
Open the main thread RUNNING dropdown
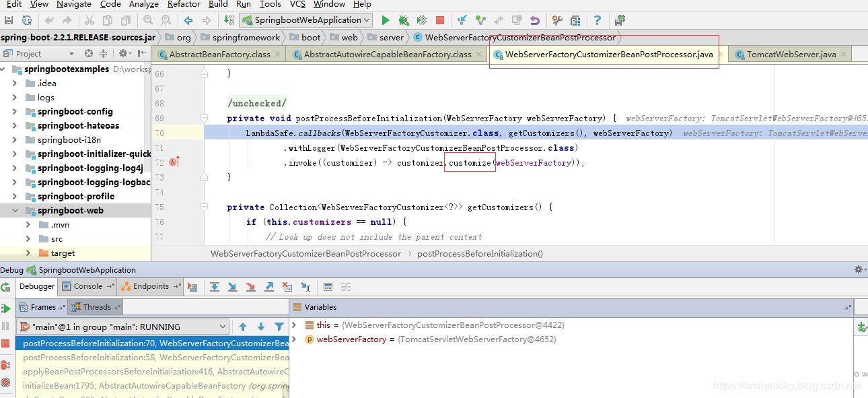(124, 327)
